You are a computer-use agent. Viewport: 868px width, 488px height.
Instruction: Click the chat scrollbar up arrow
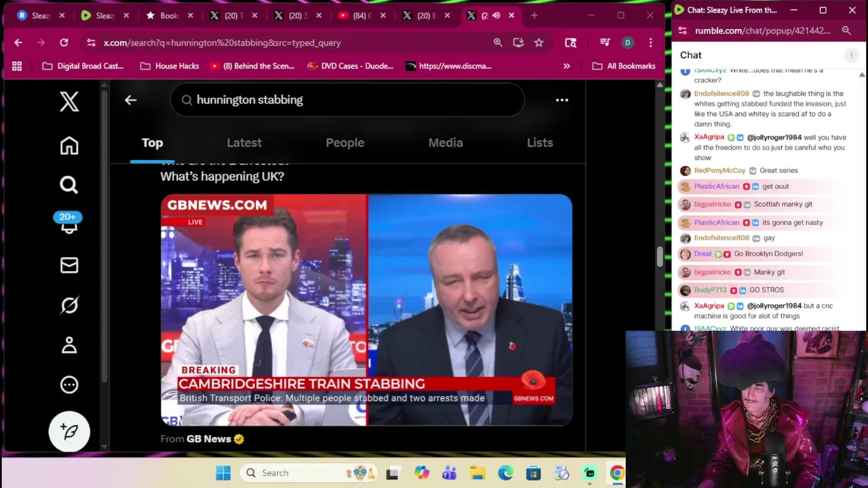tap(862, 74)
